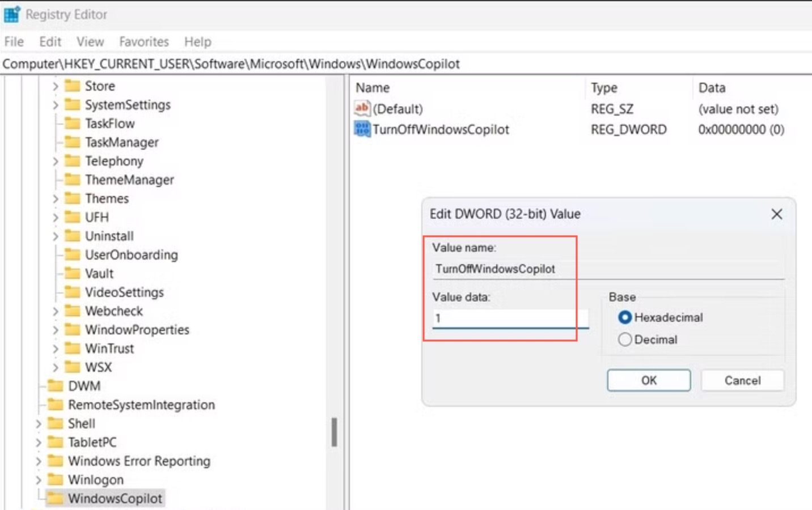Click the Telephony folder icon
Screen dimensions: 812x510
coord(73,161)
